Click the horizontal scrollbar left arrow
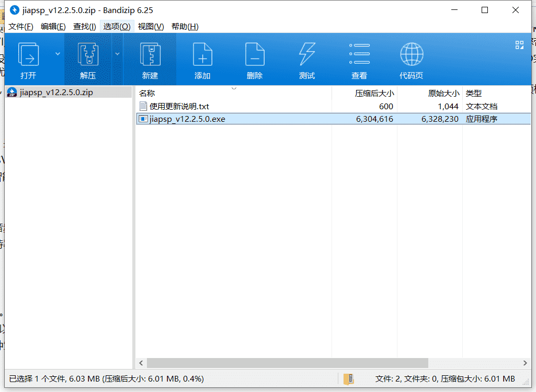This screenshot has width=536, height=392. click(141, 363)
